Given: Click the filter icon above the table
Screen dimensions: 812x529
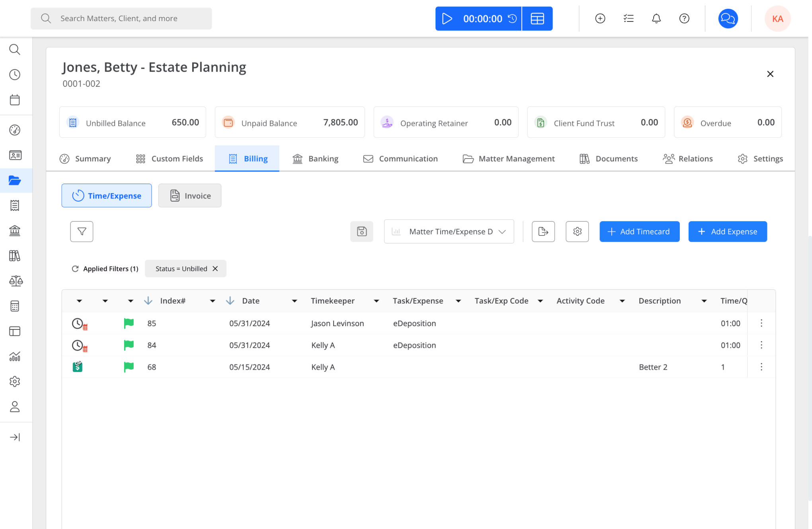Looking at the screenshot, I should (81, 231).
